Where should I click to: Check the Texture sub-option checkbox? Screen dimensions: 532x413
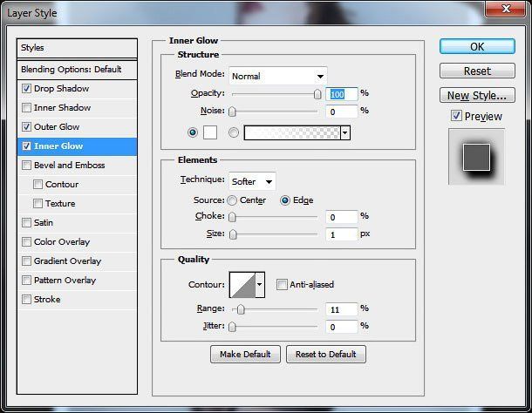point(38,203)
